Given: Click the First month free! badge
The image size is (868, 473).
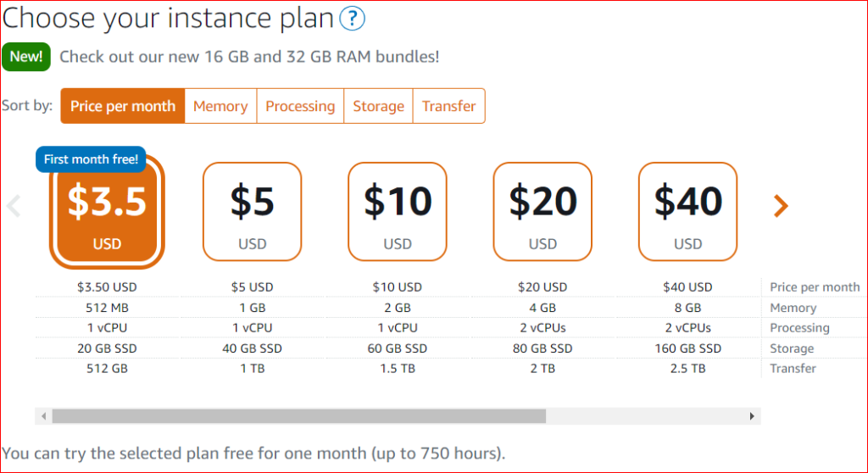Looking at the screenshot, I should [91, 159].
